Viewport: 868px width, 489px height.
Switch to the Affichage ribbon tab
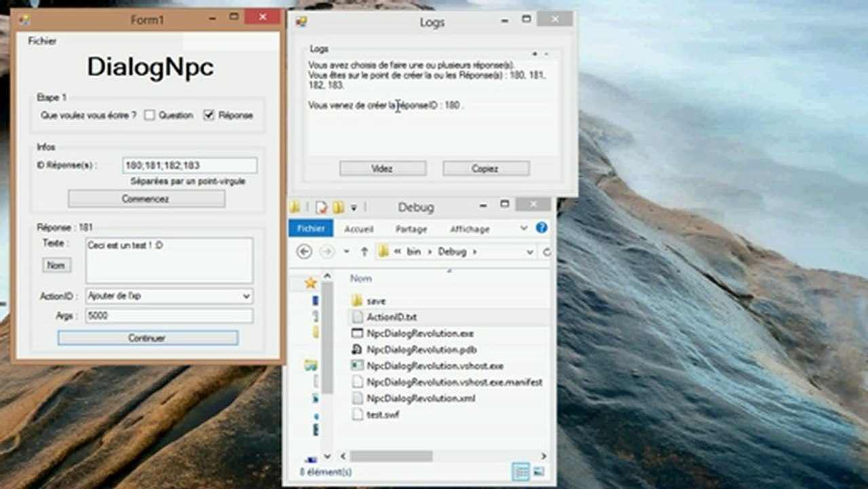point(470,229)
